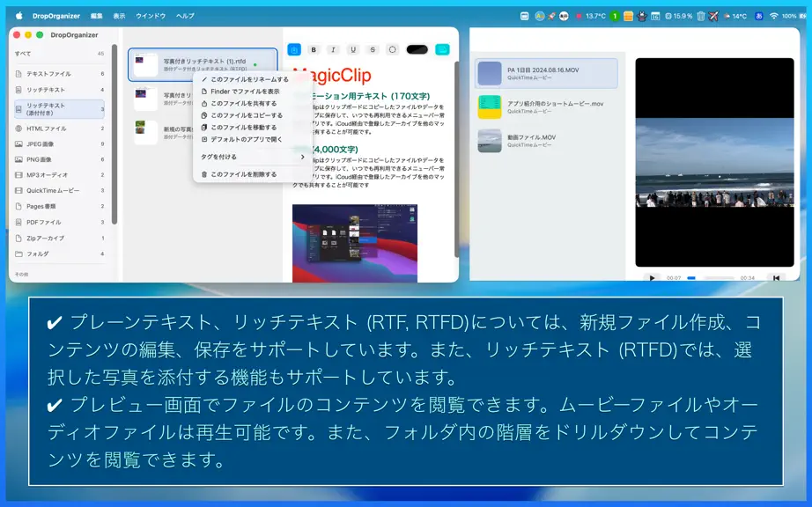Open the 表示 menu
This screenshot has height=507, width=812.
tap(119, 16)
